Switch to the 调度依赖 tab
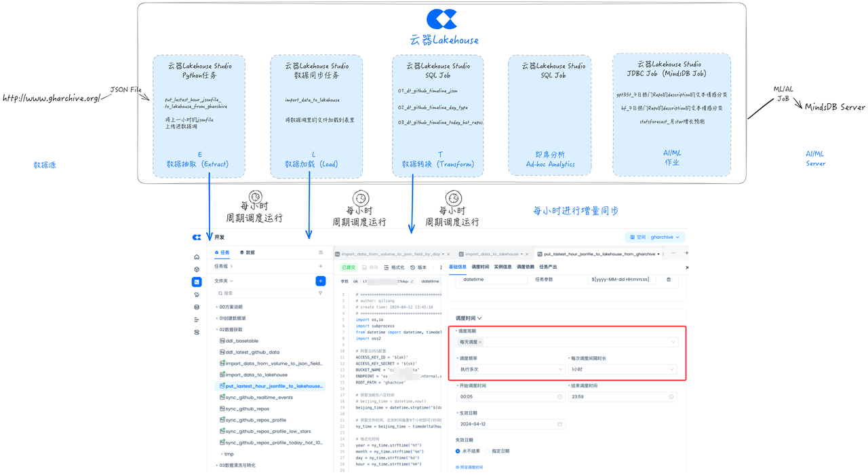Screen dimensions: 868x475 [526, 267]
